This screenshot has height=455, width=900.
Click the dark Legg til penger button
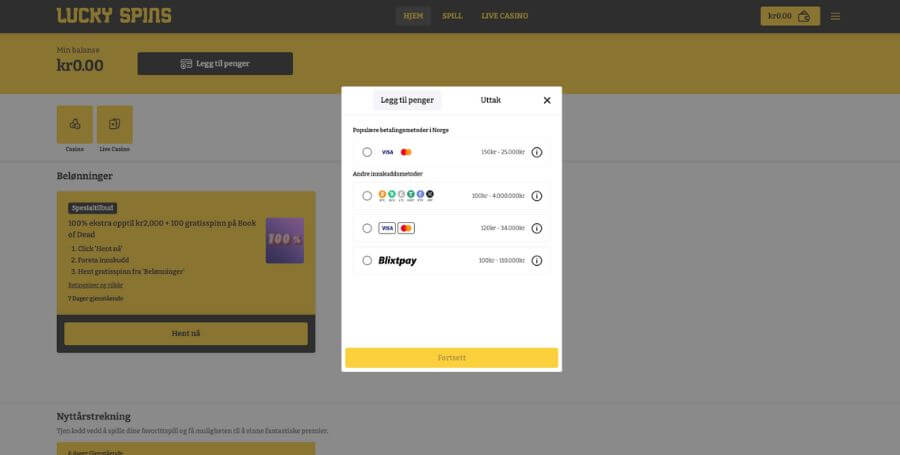(x=215, y=64)
